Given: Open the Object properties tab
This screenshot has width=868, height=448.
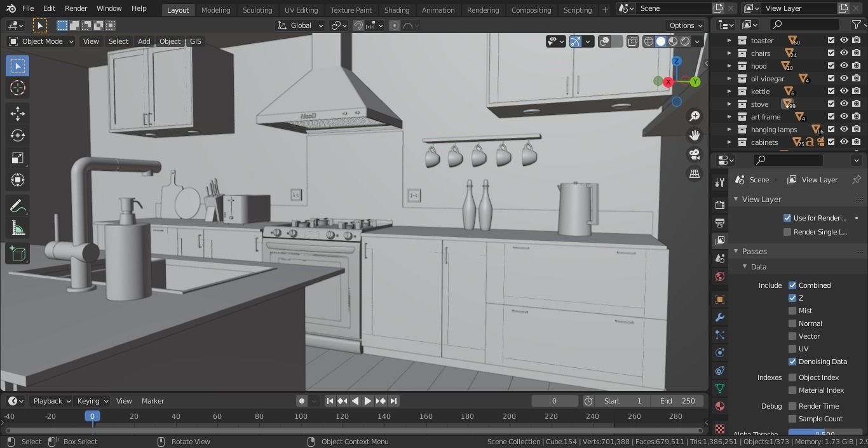Looking at the screenshot, I should pos(719,299).
